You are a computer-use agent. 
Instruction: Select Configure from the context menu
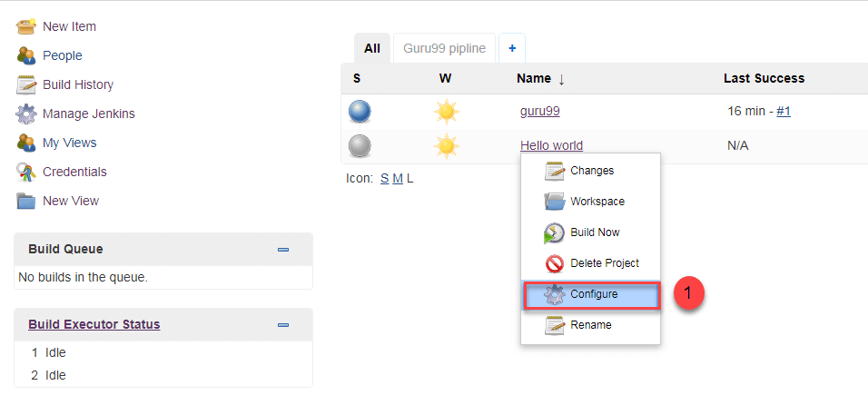pos(594,294)
